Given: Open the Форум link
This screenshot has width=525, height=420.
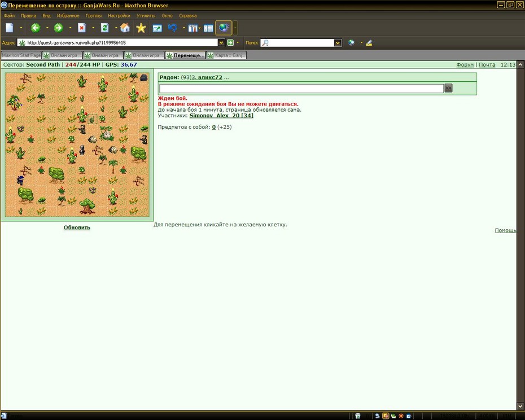Looking at the screenshot, I should tap(465, 65).
